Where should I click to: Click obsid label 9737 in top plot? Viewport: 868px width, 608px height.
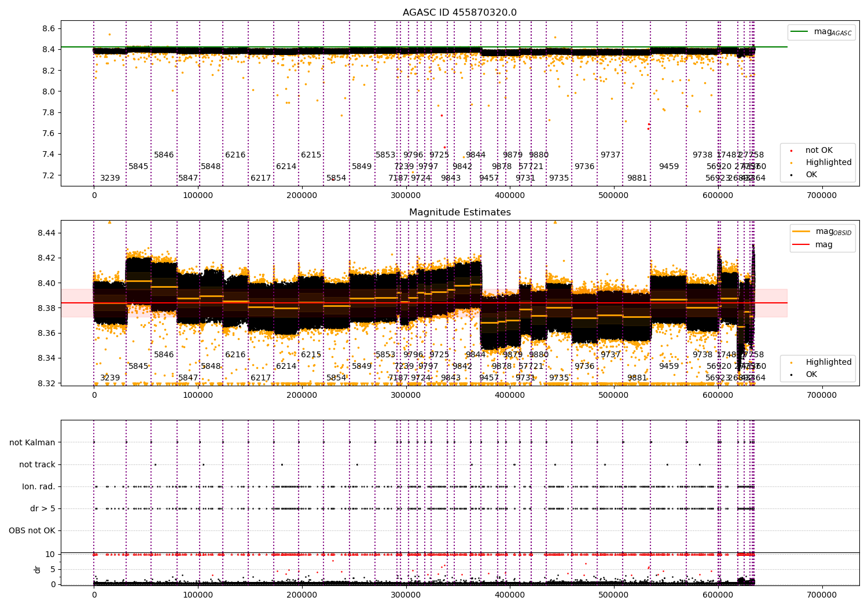pos(610,155)
